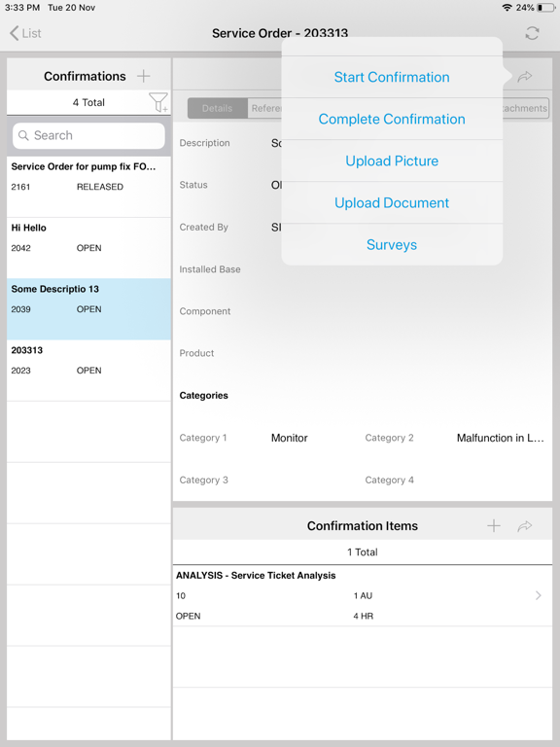The width and height of the screenshot is (560, 747).
Task: Click the 1 AU value
Action: click(x=363, y=595)
